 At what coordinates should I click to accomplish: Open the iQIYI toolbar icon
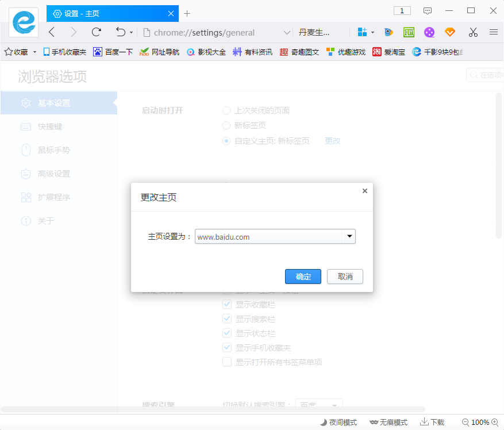click(409, 33)
